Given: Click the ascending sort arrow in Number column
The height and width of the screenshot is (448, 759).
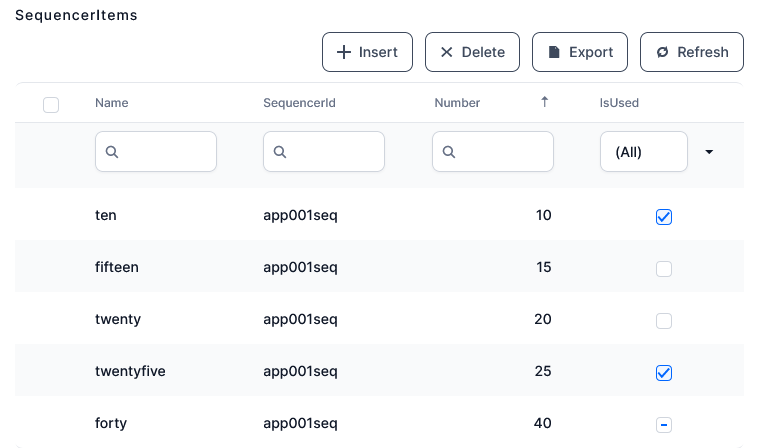Looking at the screenshot, I should [545, 102].
